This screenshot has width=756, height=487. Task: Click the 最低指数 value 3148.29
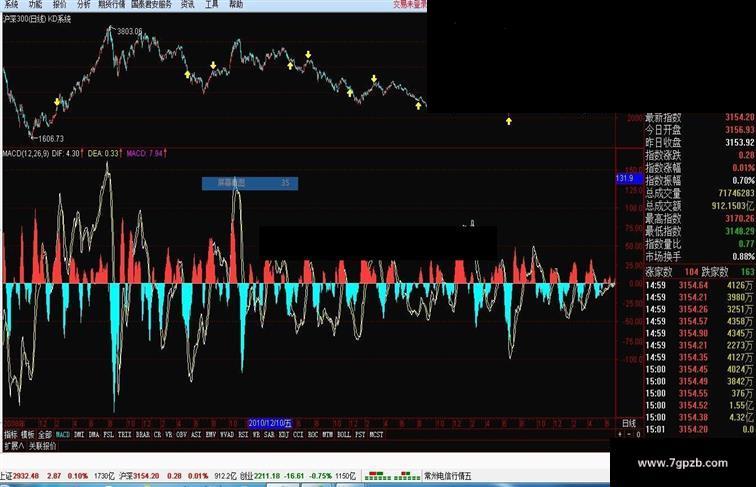pyautogui.click(x=740, y=231)
